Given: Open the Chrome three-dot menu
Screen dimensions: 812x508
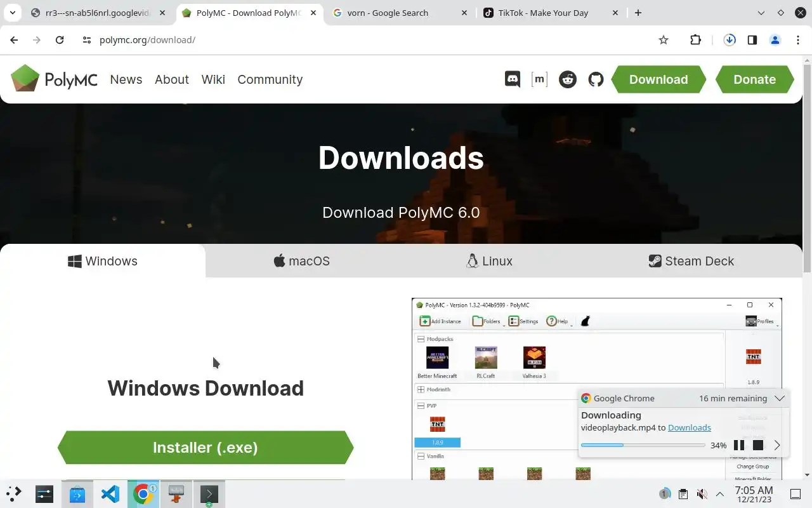Looking at the screenshot, I should (797, 40).
